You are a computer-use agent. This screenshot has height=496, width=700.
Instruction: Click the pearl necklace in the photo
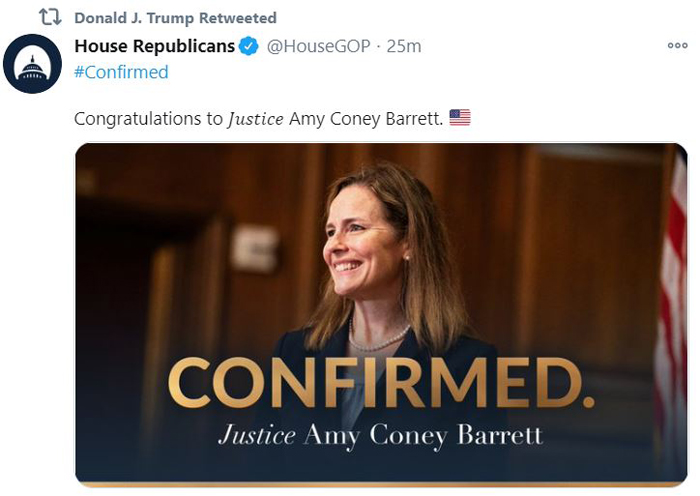379,337
